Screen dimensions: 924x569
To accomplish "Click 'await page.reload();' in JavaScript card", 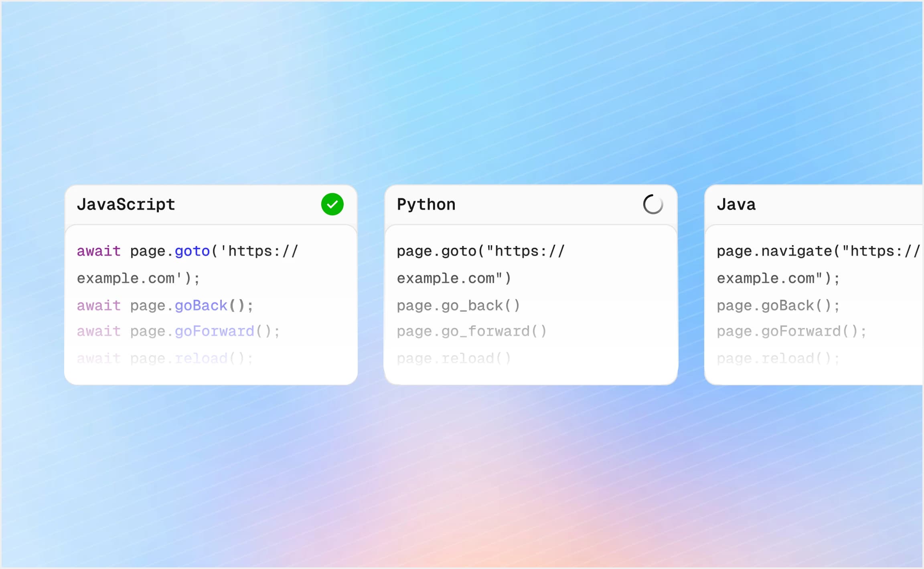I will coord(165,358).
